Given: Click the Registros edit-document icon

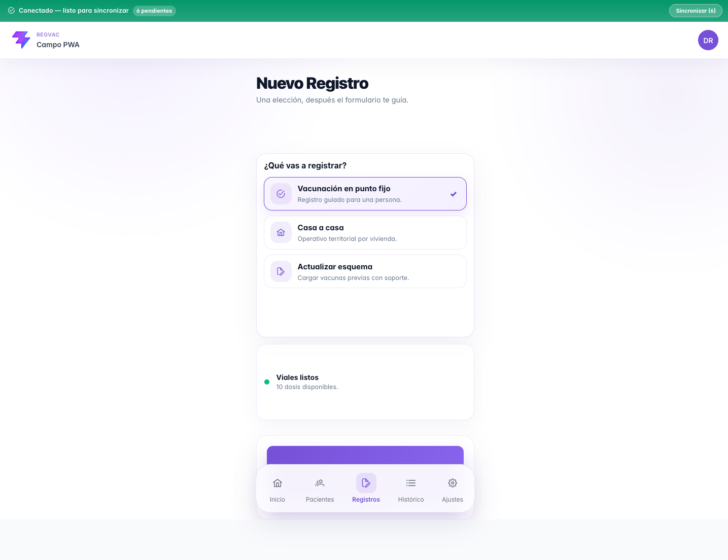Looking at the screenshot, I should tap(366, 483).
